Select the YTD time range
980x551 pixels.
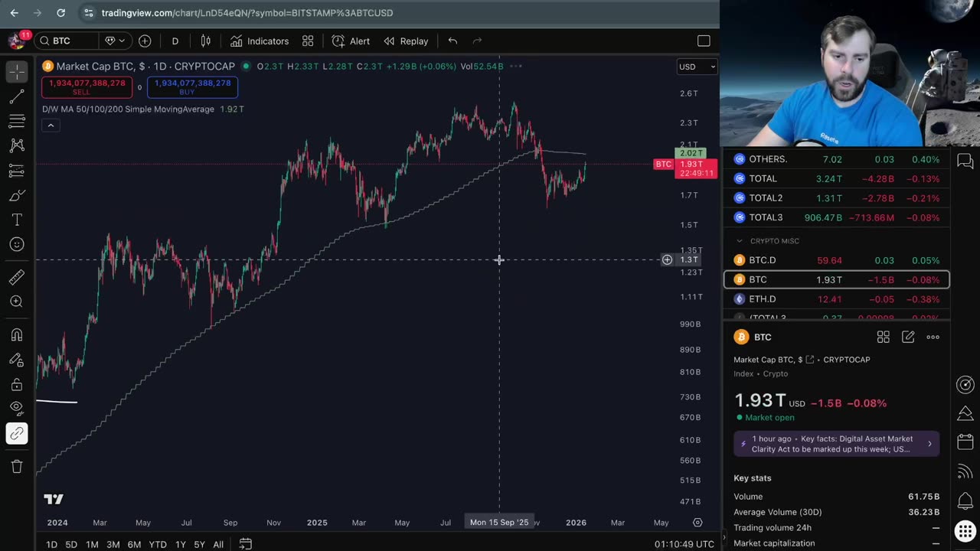coord(158,544)
